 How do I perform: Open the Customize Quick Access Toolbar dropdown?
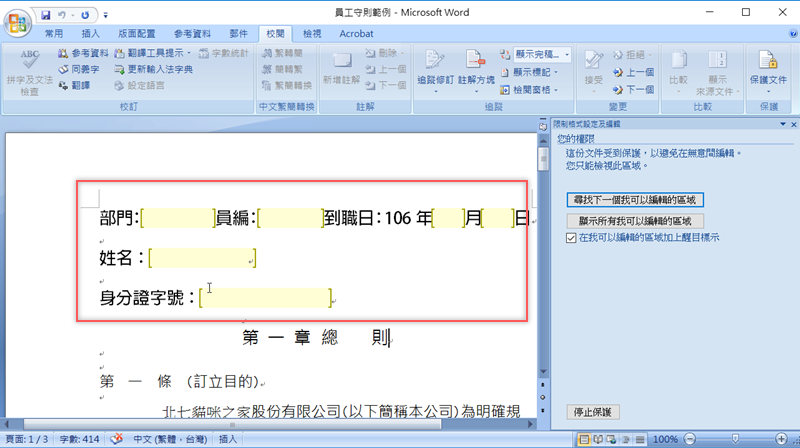click(105, 15)
